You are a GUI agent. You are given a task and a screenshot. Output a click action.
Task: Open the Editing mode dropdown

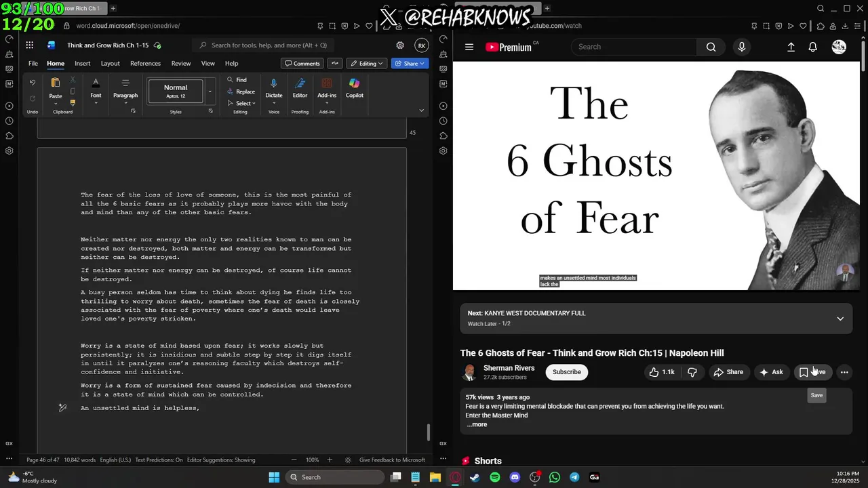click(x=367, y=63)
